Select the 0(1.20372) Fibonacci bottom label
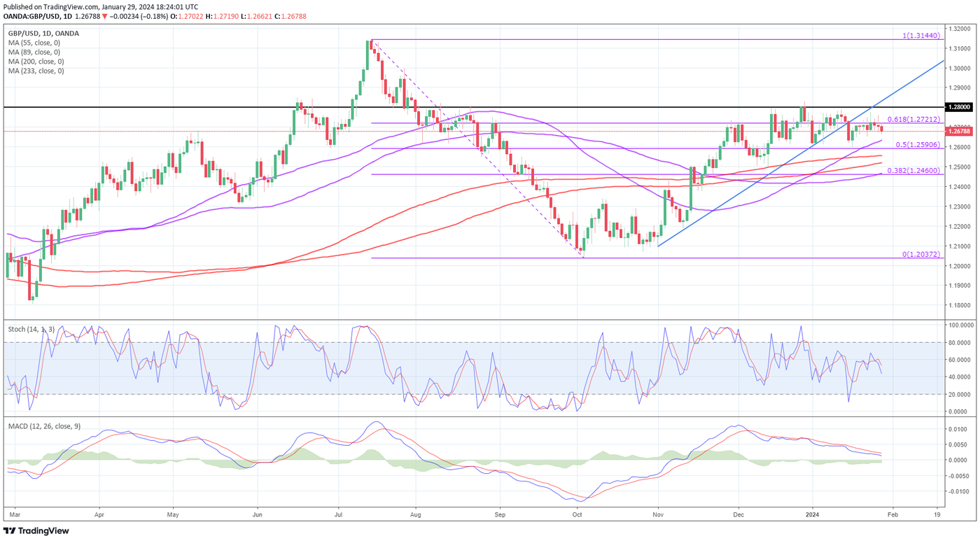Screen dimensions: 980x541 pos(920,253)
